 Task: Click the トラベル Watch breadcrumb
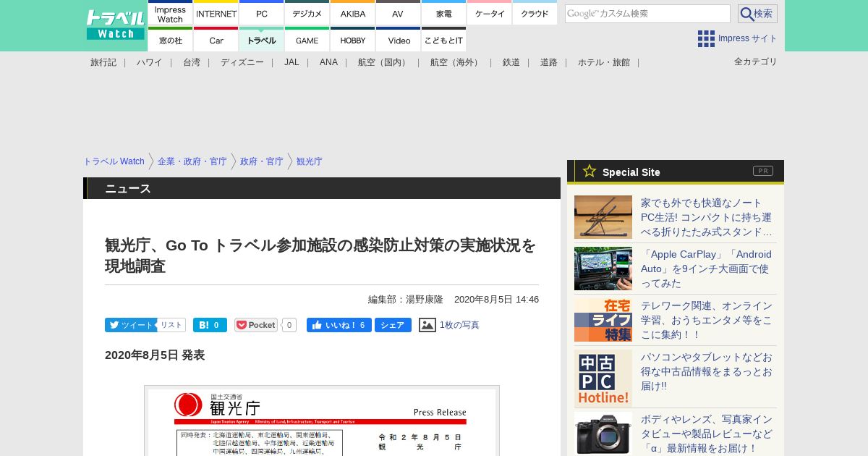[114, 161]
